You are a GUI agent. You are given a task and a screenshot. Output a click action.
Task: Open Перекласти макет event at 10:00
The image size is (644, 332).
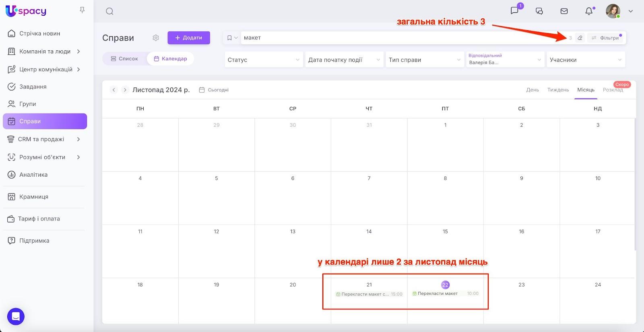tap(445, 293)
